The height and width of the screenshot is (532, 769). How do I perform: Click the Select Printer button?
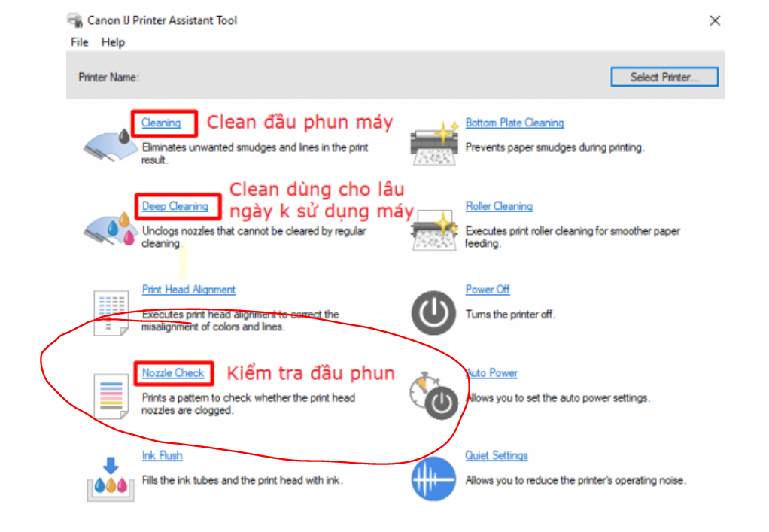point(664,77)
